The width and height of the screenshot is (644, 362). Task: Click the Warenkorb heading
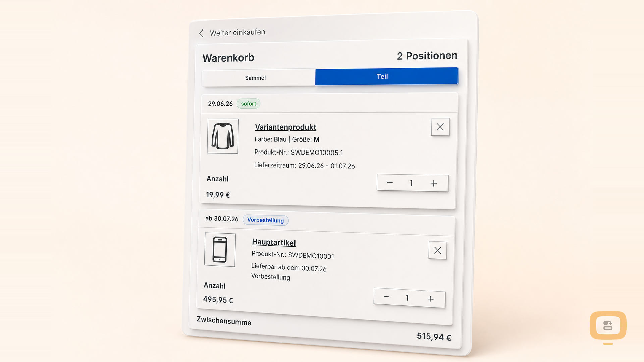click(x=228, y=58)
